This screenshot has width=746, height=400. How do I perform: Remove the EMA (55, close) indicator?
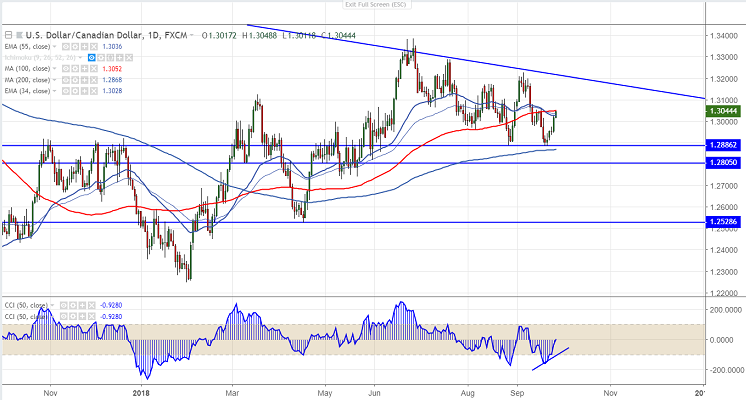pos(93,47)
